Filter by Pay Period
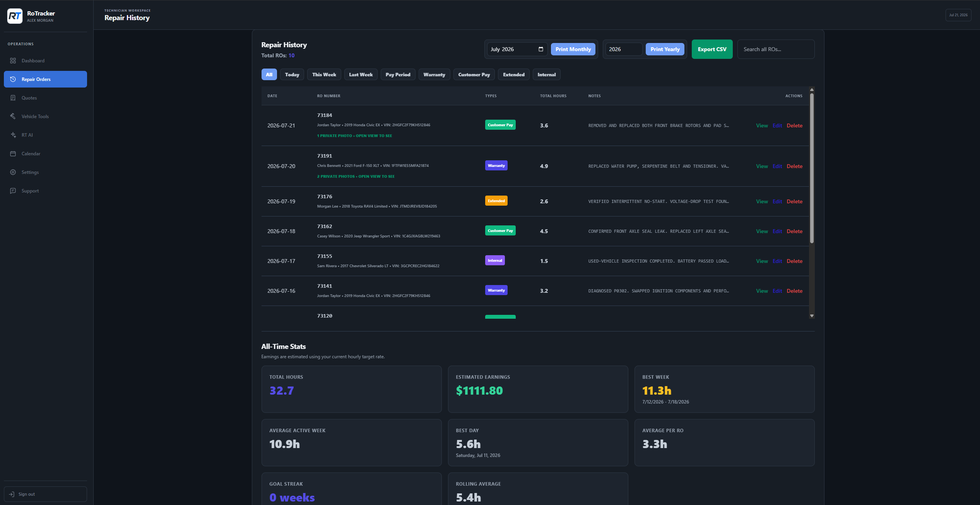Viewport: 980px width, 505px height. point(398,75)
